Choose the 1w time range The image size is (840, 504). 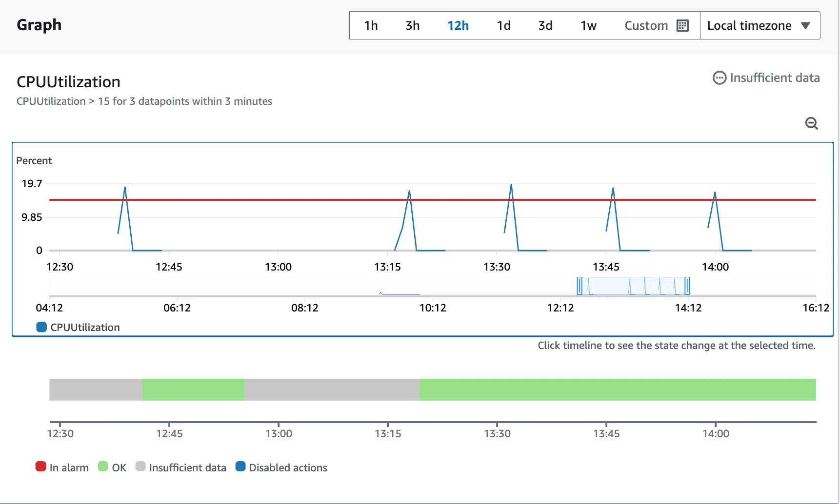tap(588, 25)
